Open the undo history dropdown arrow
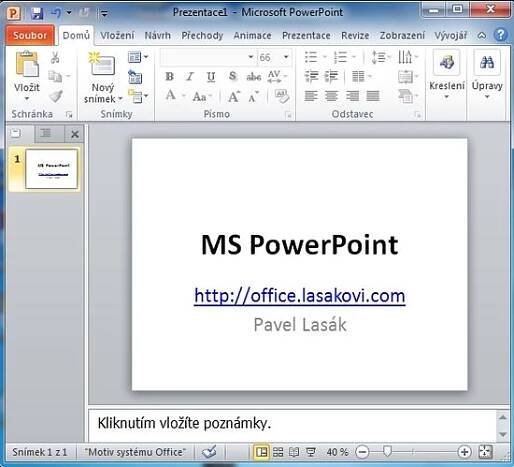This screenshot has height=467, width=514. 69,13
